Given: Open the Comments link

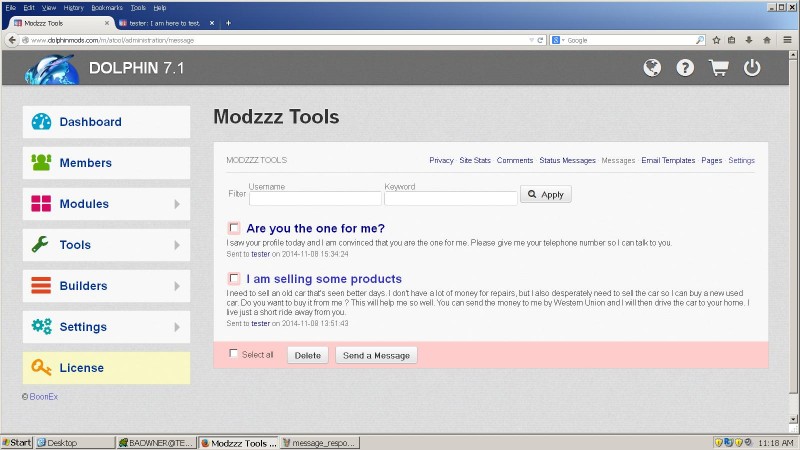Looking at the screenshot, I should (514, 160).
